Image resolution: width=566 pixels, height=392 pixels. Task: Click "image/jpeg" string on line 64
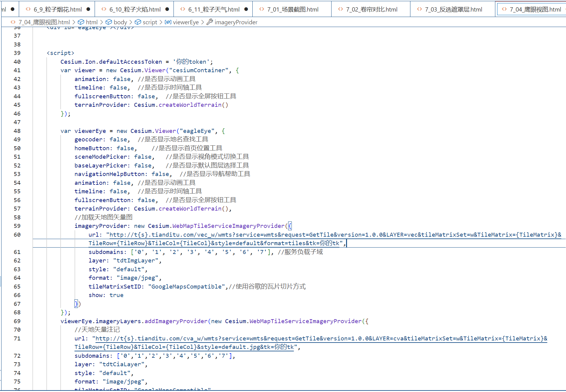click(138, 278)
